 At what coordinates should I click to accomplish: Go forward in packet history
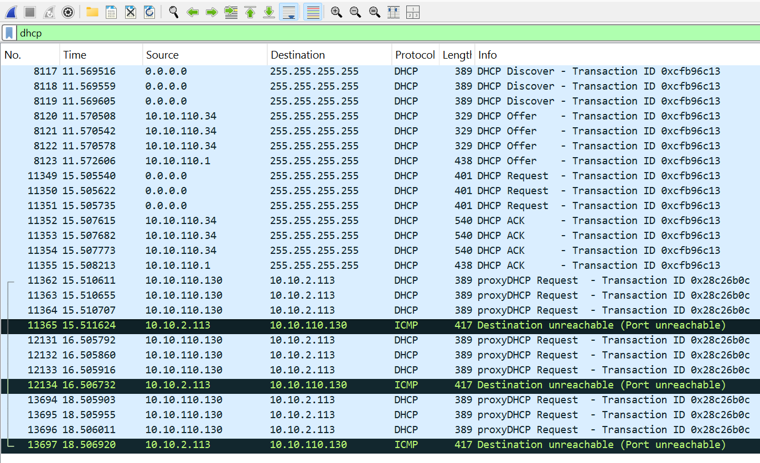pos(211,12)
